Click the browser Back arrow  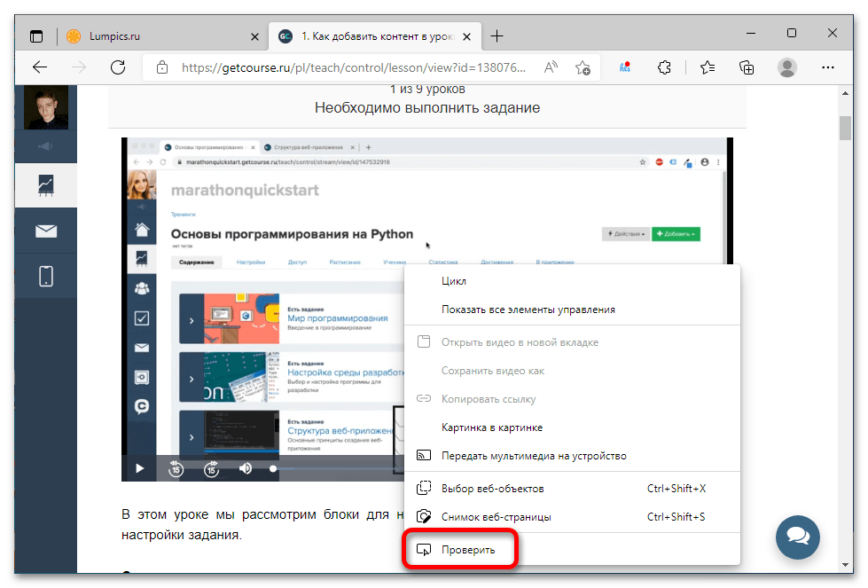[40, 67]
